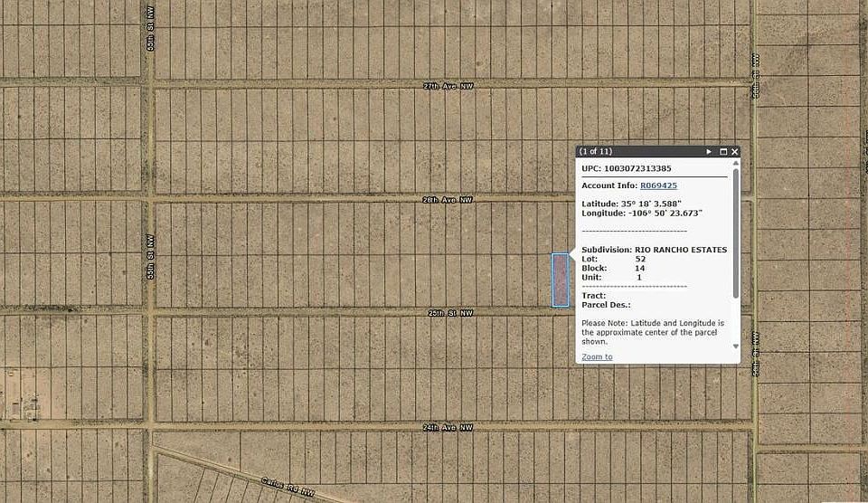Screen dimensions: 868x503
Task: Select the highlighted blue parcel on map
Action: [561, 280]
